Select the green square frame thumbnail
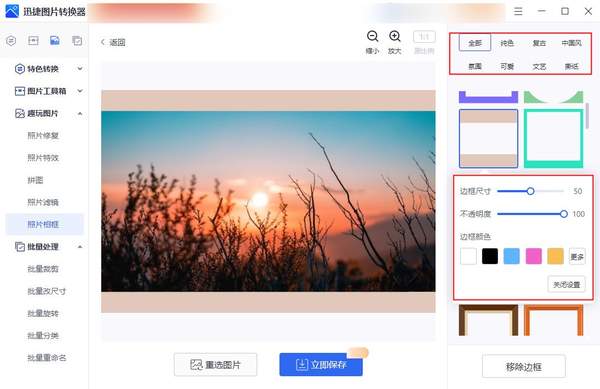The image size is (600, 389). [x=553, y=138]
